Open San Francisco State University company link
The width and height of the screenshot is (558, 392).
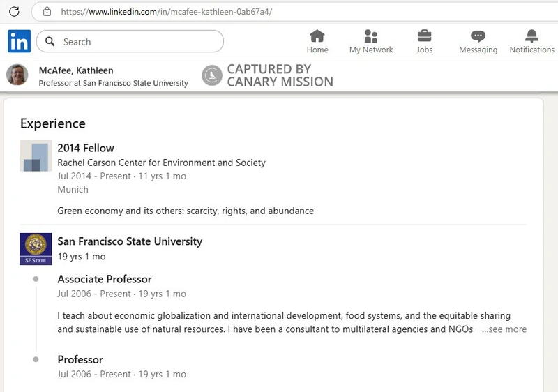point(130,241)
